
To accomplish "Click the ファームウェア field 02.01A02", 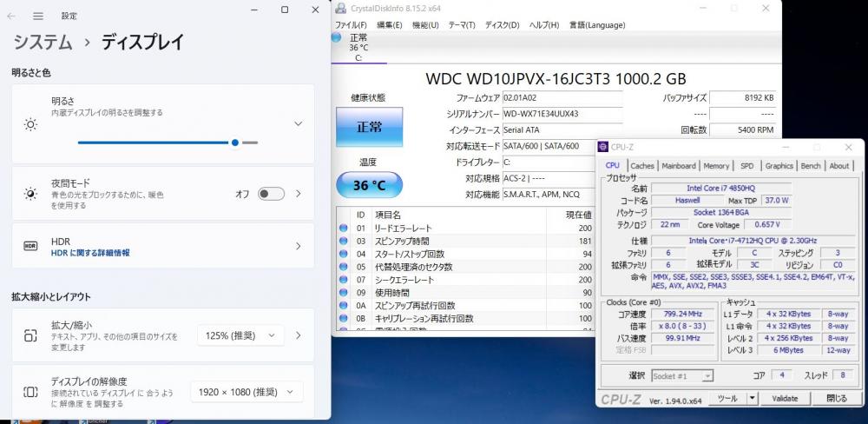I will (x=562, y=97).
